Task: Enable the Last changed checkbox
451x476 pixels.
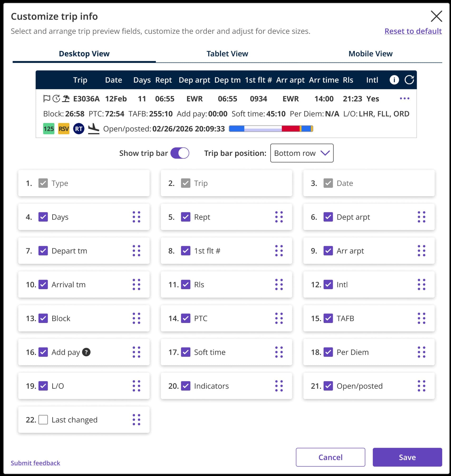Action: pos(43,420)
